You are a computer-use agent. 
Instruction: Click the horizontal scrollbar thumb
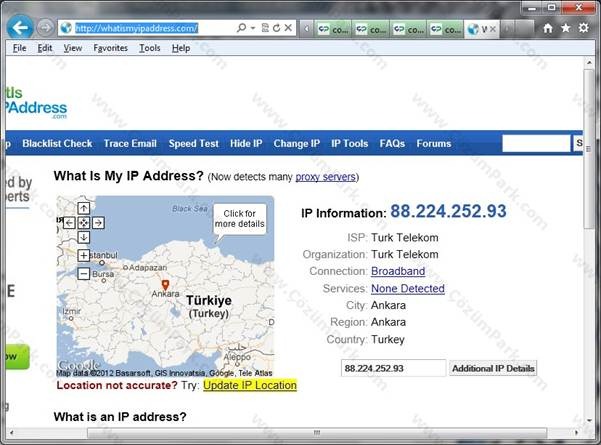coord(317,433)
